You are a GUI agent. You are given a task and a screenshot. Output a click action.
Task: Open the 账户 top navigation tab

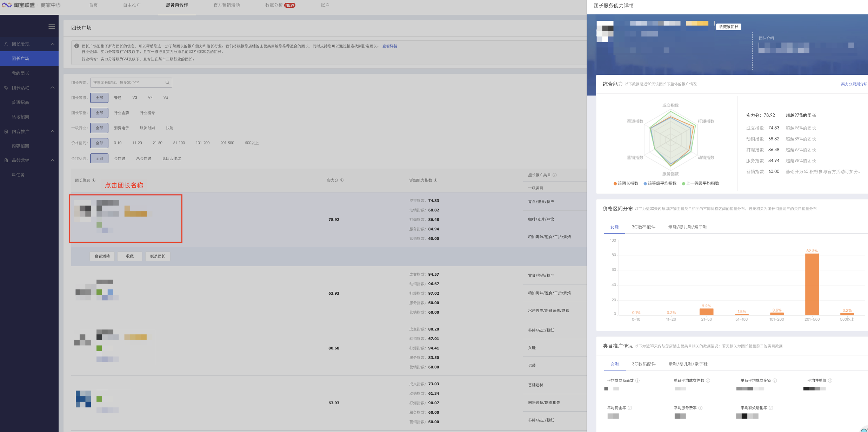pyautogui.click(x=325, y=5)
